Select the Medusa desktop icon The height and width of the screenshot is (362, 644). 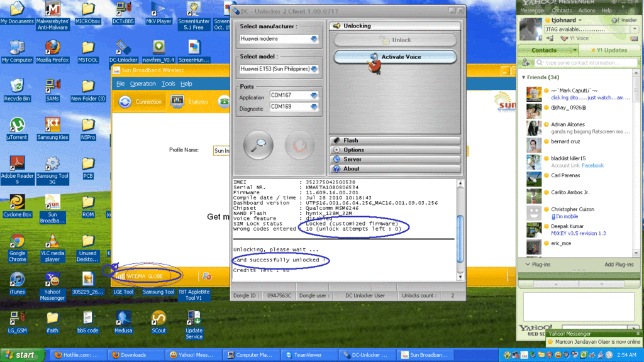pos(123,322)
